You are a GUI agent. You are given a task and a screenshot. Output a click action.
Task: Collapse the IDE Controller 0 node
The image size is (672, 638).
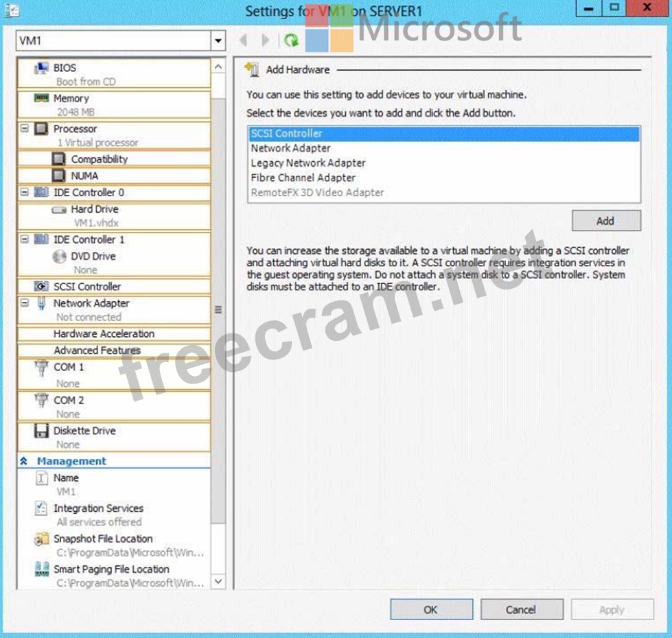click(25, 192)
